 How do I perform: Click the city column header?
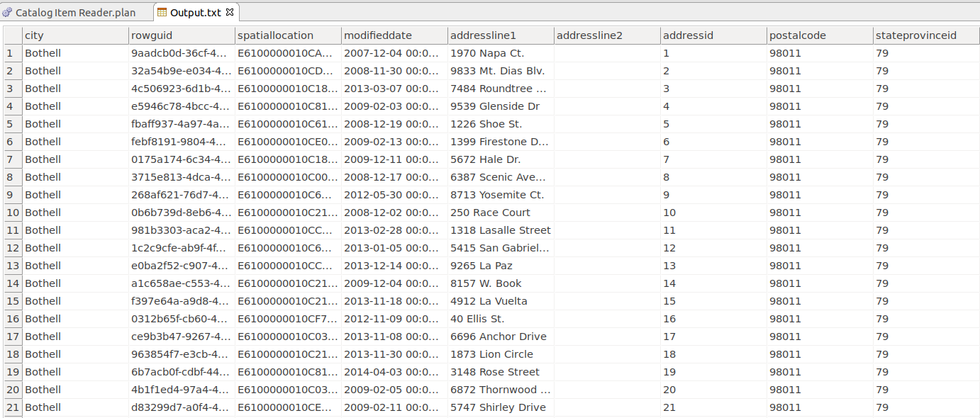[x=33, y=35]
